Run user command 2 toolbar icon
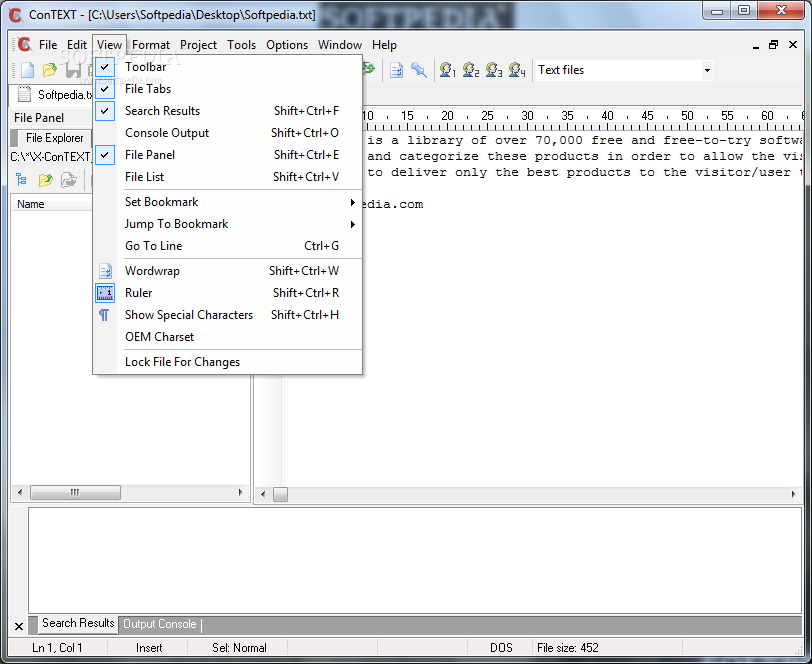Image resolution: width=812 pixels, height=664 pixels. click(470, 70)
